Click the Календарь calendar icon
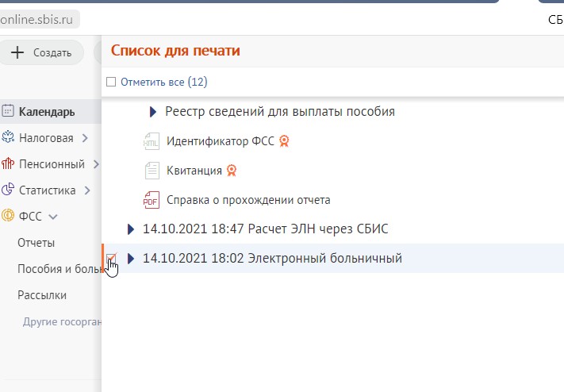Image resolution: width=564 pixels, height=392 pixels. (8, 110)
